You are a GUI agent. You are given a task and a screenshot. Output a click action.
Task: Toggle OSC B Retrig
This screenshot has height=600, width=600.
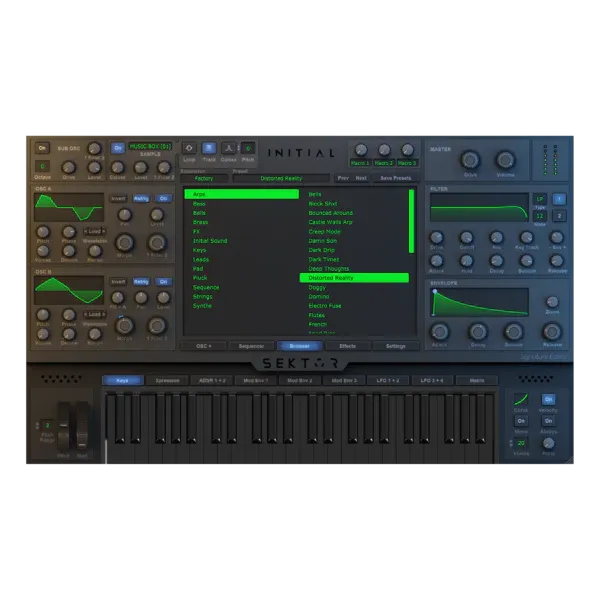[141, 282]
